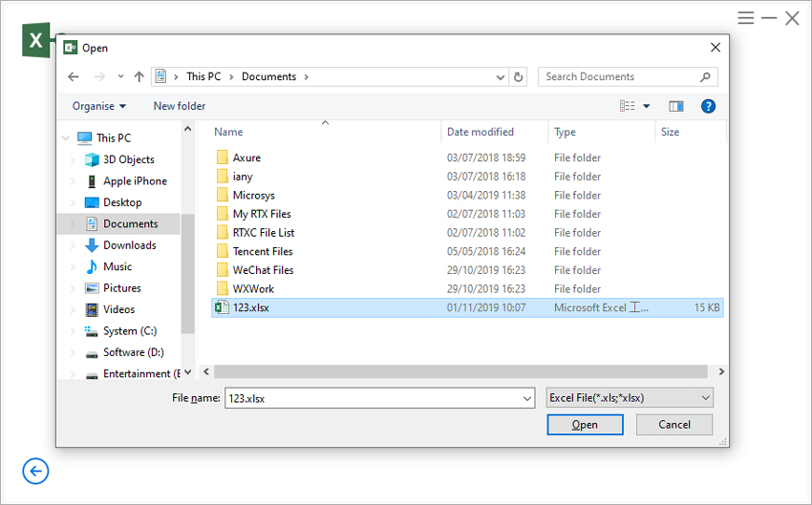Select This PC in navigation tree
Viewport: 812px width, 505px height.
click(x=114, y=138)
